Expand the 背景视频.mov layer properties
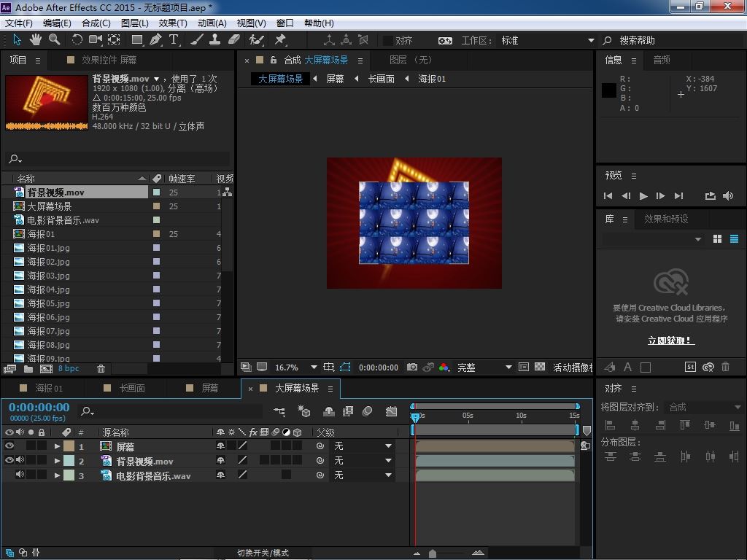 pos(57,461)
